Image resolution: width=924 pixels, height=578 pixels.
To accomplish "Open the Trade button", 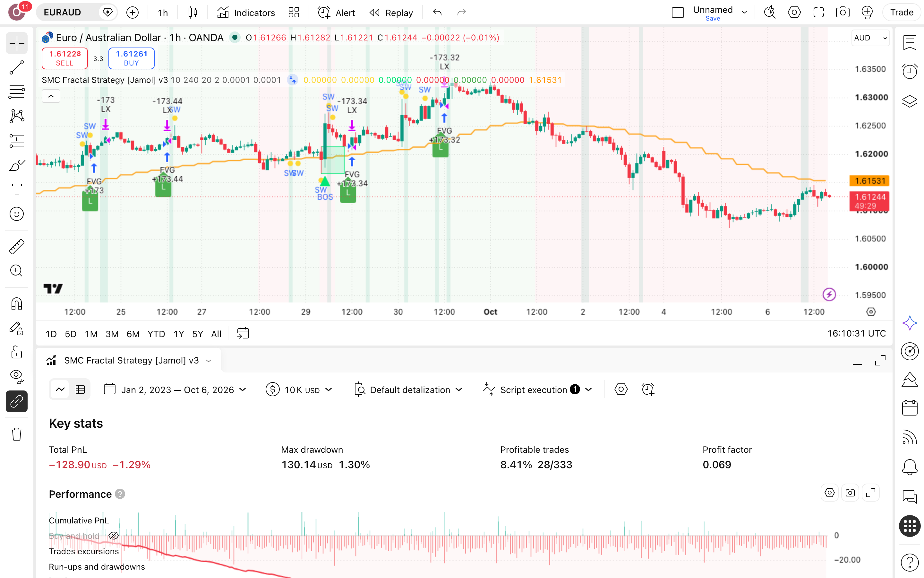I will pos(902,13).
